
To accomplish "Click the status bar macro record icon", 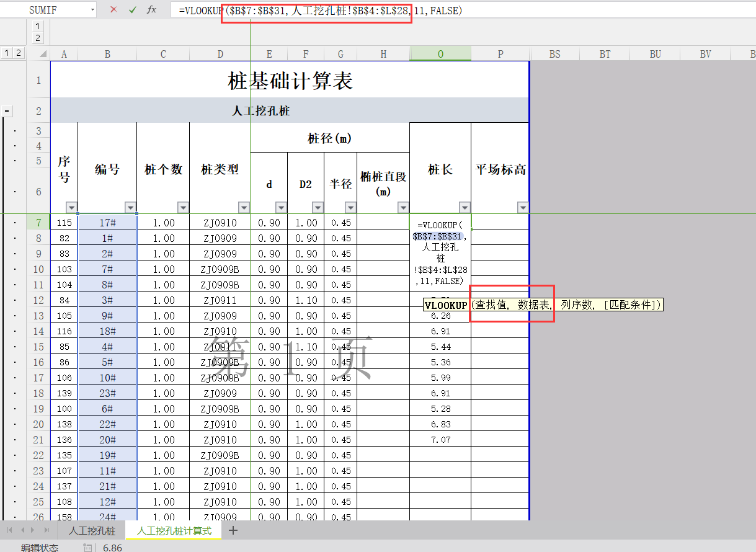I will tap(87, 548).
